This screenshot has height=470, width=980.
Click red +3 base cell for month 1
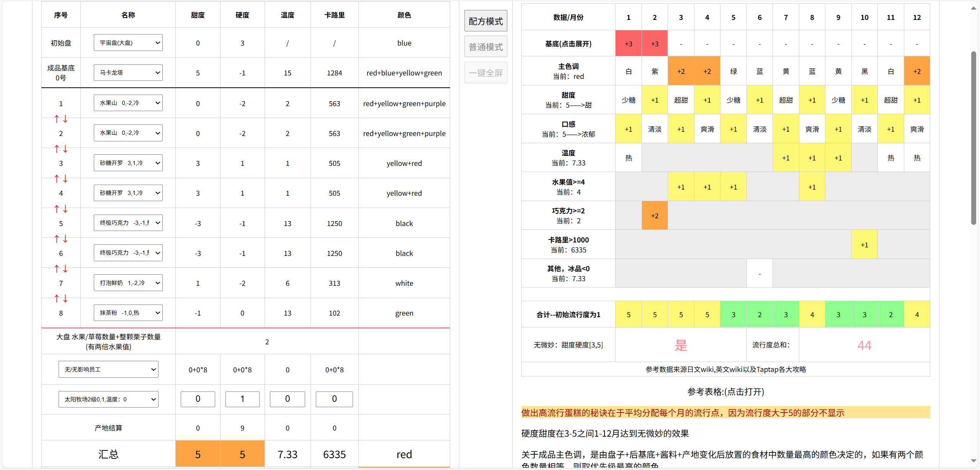coord(629,44)
